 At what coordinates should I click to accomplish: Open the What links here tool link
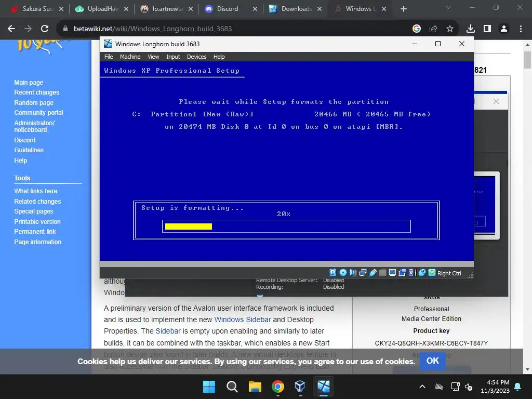(x=36, y=191)
